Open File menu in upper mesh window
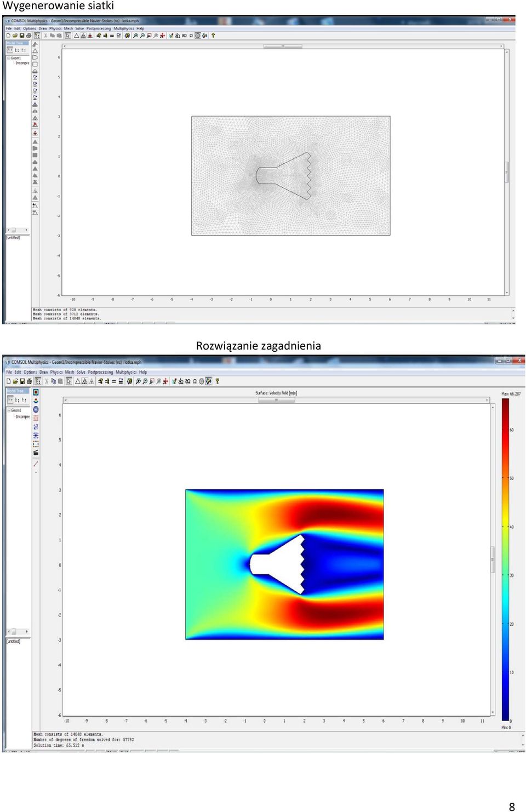526x812 pixels. tap(9, 28)
